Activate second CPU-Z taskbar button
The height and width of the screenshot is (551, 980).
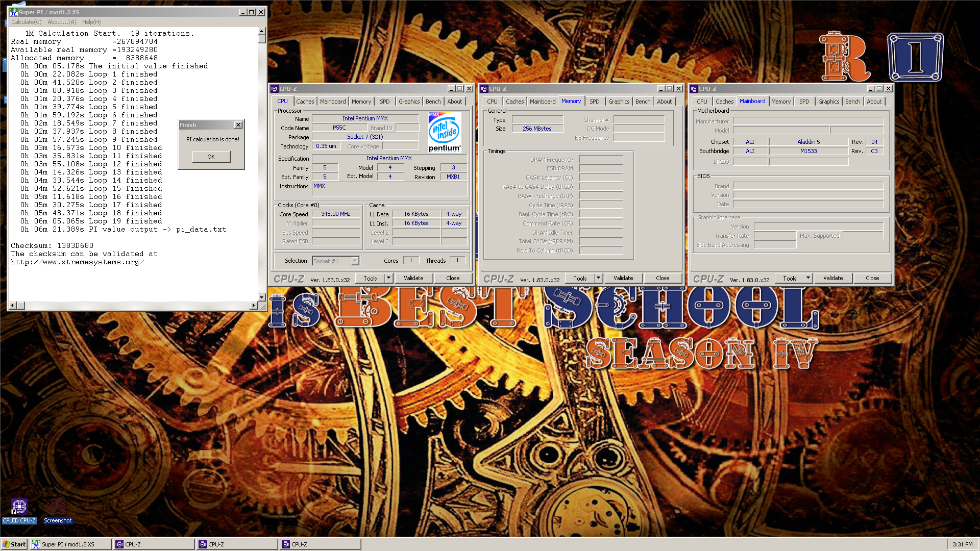click(237, 544)
